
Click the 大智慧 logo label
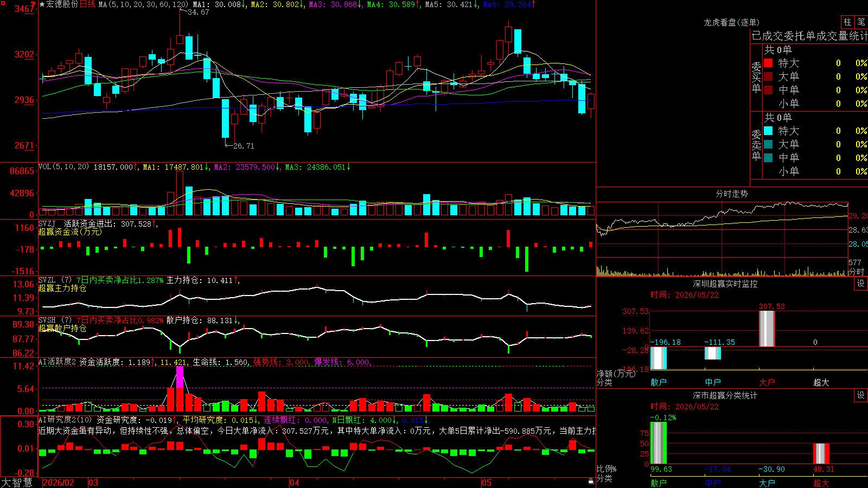pyautogui.click(x=17, y=482)
